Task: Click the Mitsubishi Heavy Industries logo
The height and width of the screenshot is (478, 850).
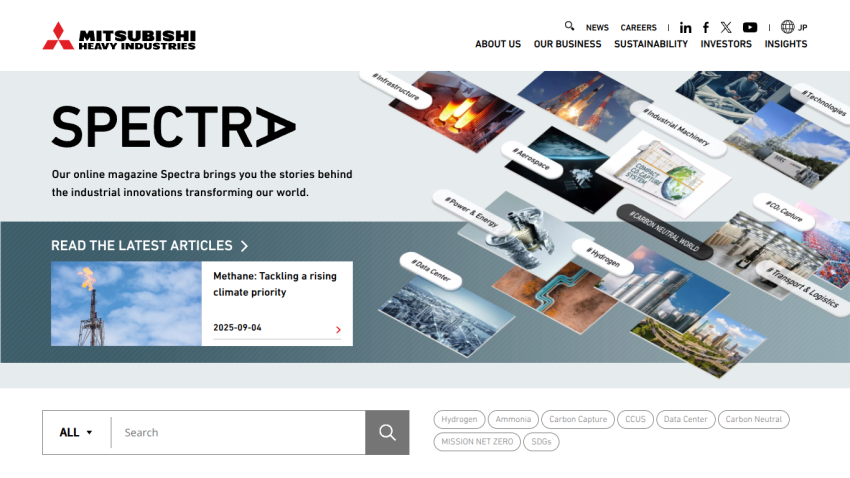Action: click(x=119, y=36)
